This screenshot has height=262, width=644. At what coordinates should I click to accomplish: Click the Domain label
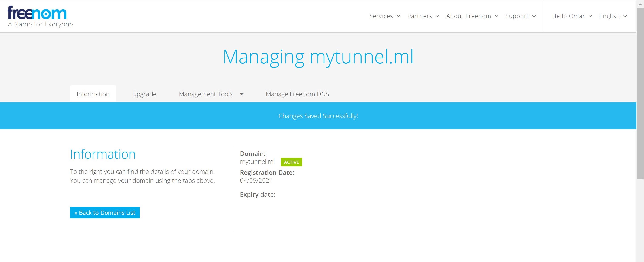pyautogui.click(x=253, y=154)
